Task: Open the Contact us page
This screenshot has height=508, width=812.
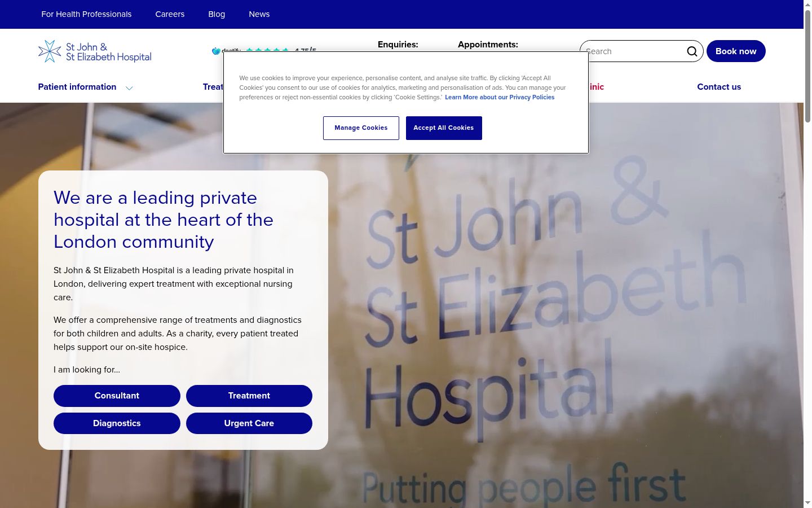Action: pyautogui.click(x=719, y=87)
